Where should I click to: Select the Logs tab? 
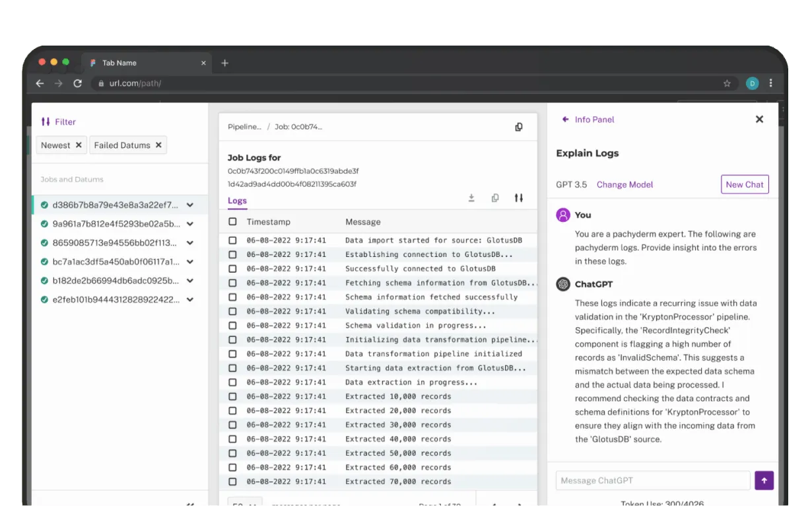tap(237, 201)
